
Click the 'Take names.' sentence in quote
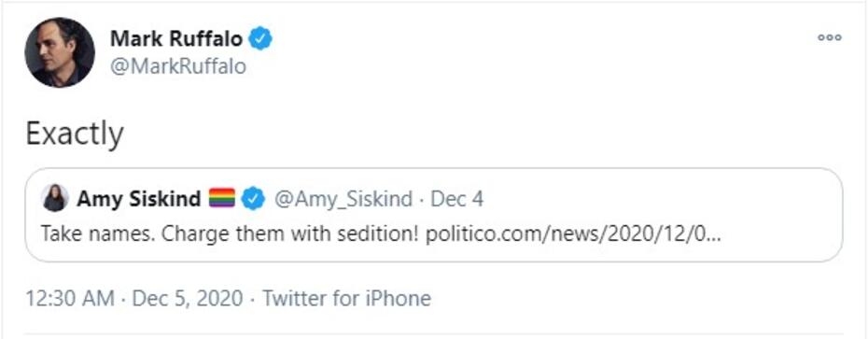pyautogui.click(x=98, y=235)
